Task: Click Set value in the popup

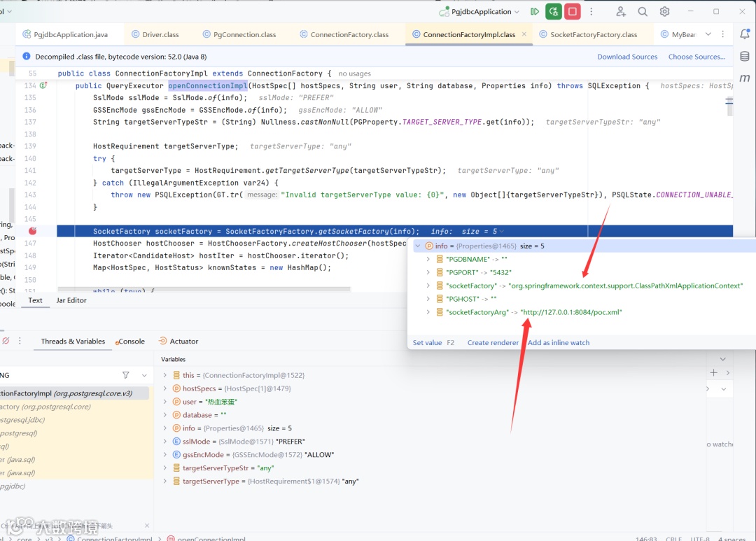Action: click(x=427, y=342)
